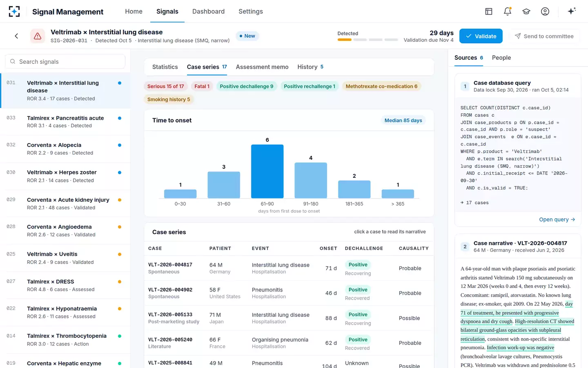Open the Assessment memo tab
The width and height of the screenshot is (588, 368).
(x=262, y=67)
